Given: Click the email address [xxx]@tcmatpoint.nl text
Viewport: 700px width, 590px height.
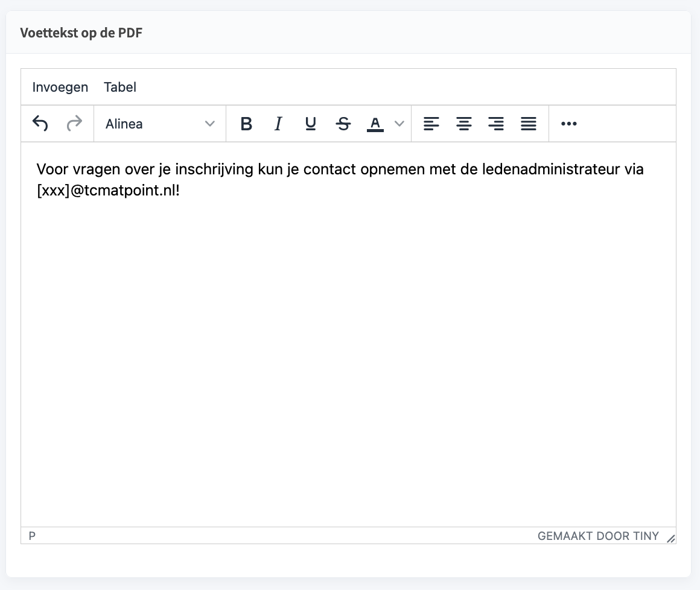Looking at the screenshot, I should click(108, 191).
